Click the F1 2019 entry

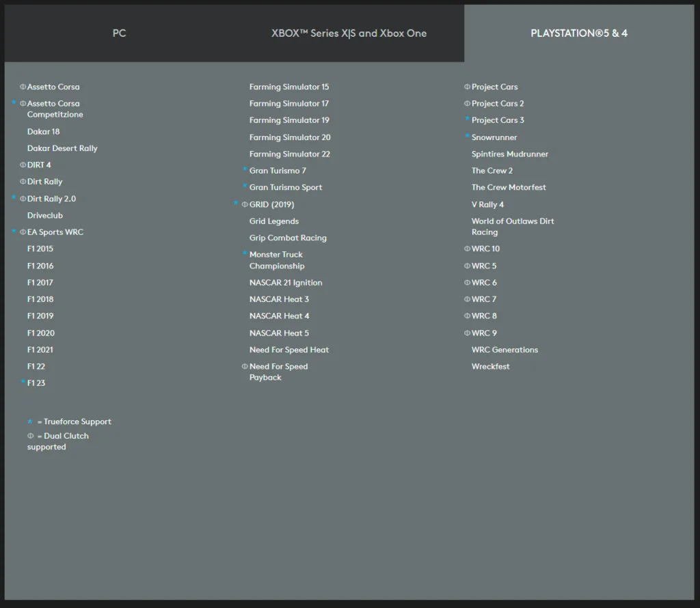[x=40, y=316]
